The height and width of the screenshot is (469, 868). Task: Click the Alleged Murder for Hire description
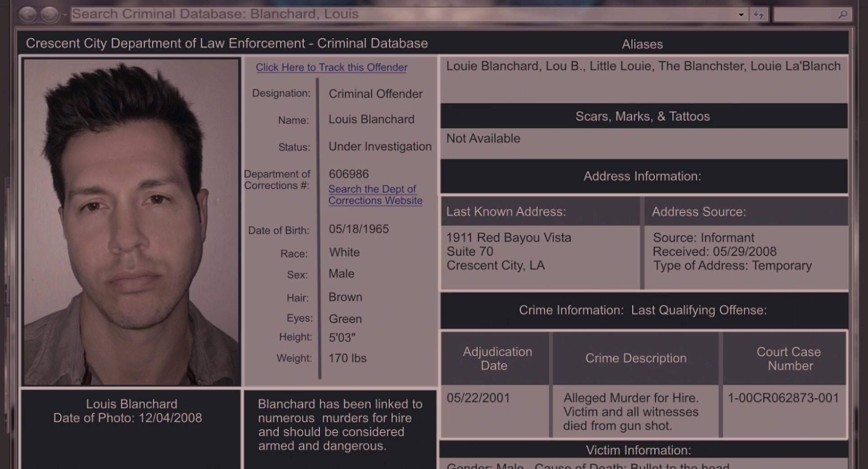(631, 412)
